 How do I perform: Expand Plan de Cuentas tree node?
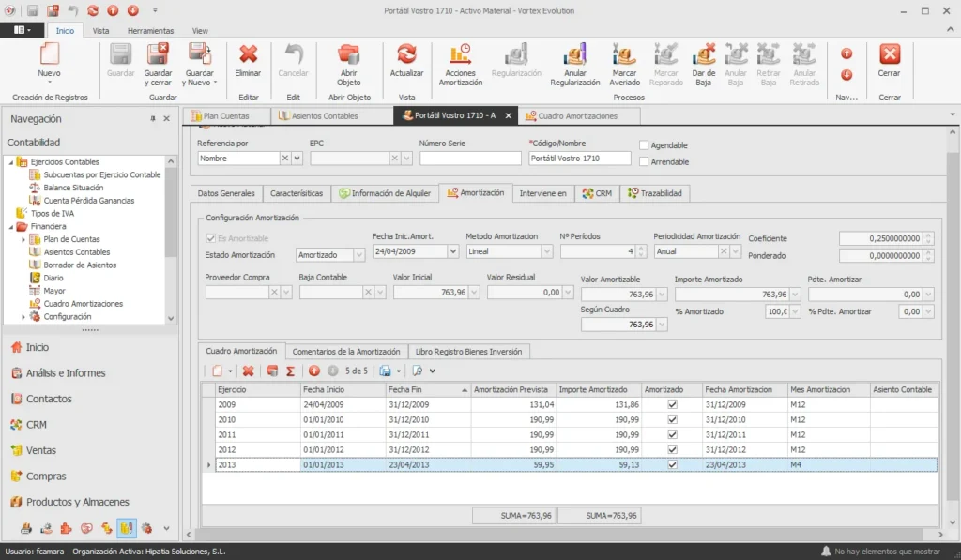coord(23,239)
